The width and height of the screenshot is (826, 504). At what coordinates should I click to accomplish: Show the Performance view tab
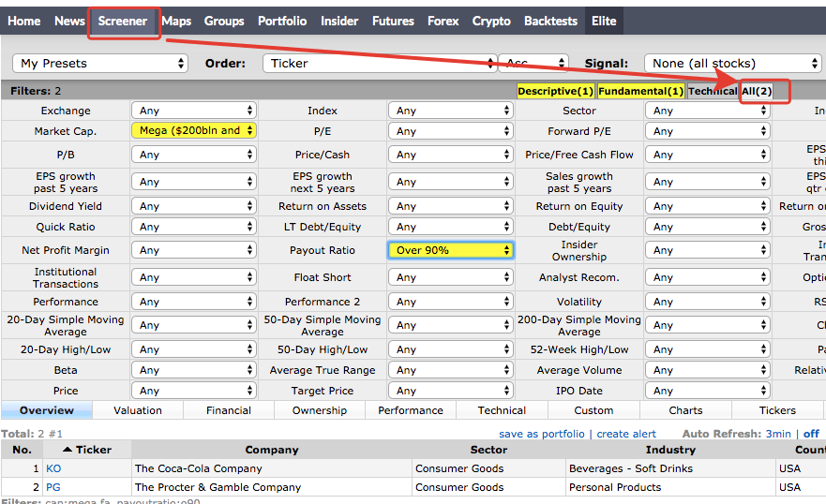point(411,410)
